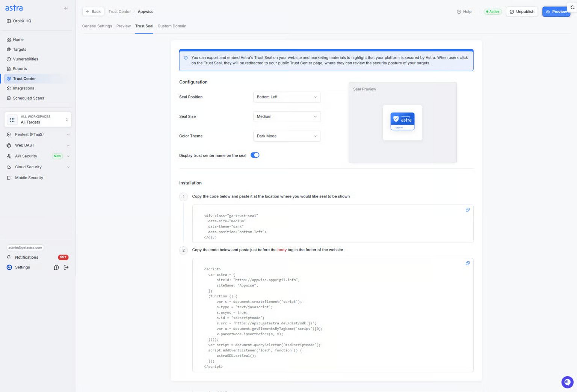Switch to the Custom Domain tab
The height and width of the screenshot is (392, 577).
(x=172, y=26)
